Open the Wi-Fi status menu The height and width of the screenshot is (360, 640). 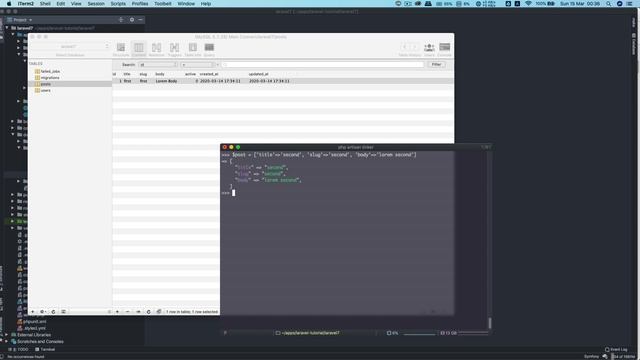point(528,4)
